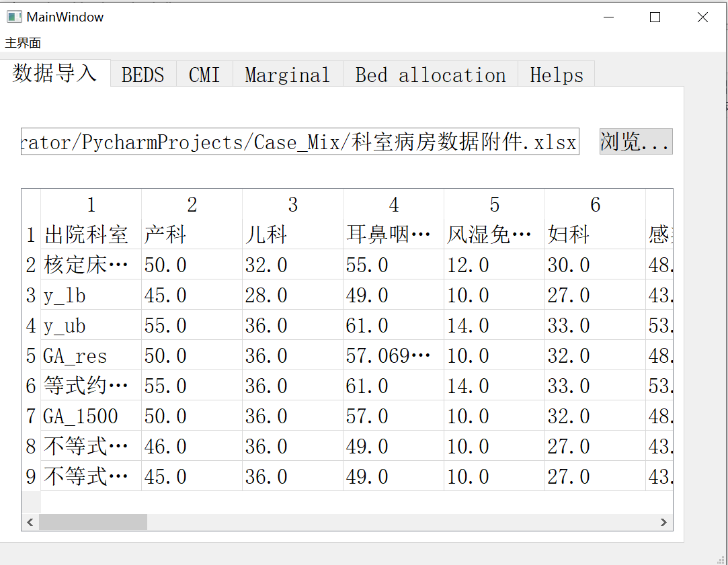Viewport: 728px width, 565px height.
Task: Click the horizontal scrollbar thumb
Action: 94,522
